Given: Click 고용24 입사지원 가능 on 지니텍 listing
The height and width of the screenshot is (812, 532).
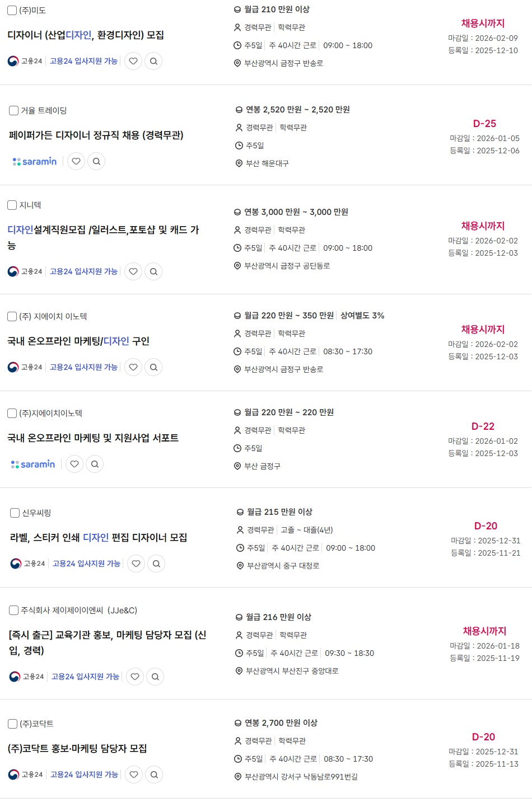Looking at the screenshot, I should (83, 271).
